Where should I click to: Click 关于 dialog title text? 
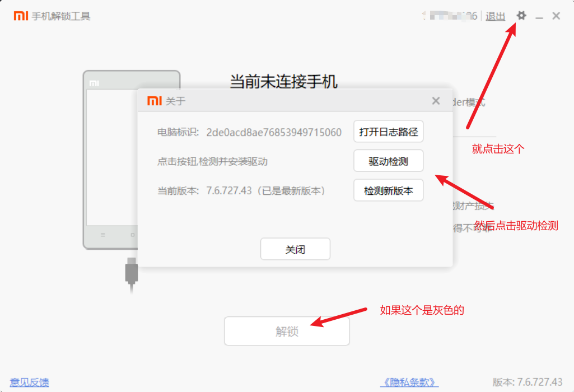175,101
